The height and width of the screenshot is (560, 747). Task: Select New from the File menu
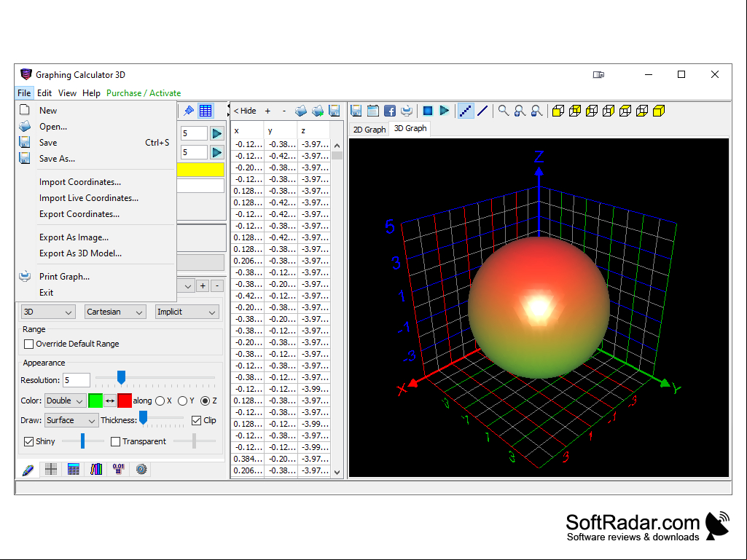96,111
